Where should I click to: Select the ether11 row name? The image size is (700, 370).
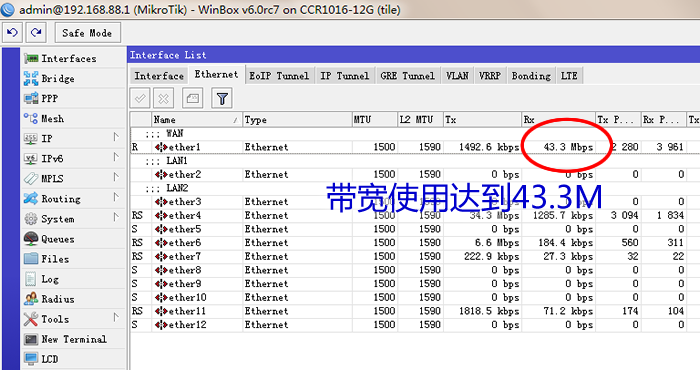(x=188, y=311)
